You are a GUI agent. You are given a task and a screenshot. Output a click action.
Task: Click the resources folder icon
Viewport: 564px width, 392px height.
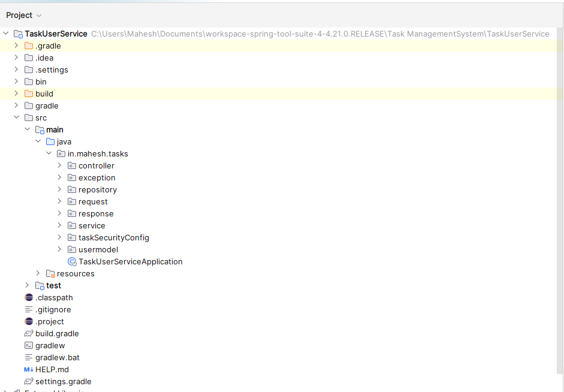coord(50,274)
